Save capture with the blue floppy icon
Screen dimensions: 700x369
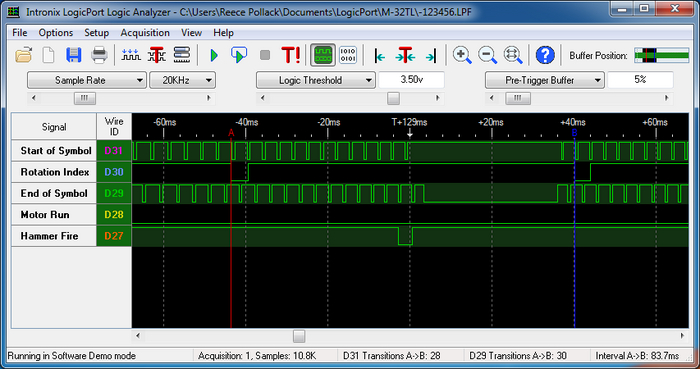pyautogui.click(x=74, y=55)
